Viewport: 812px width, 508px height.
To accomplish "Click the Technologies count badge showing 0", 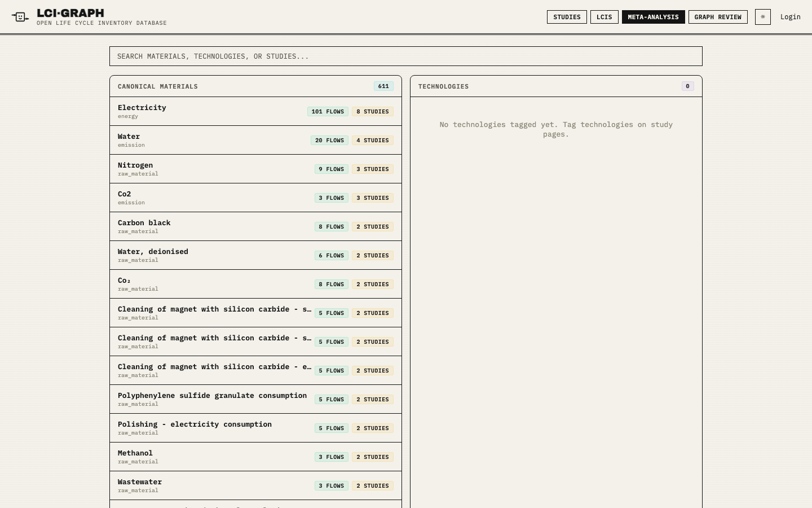I will pos(687,86).
